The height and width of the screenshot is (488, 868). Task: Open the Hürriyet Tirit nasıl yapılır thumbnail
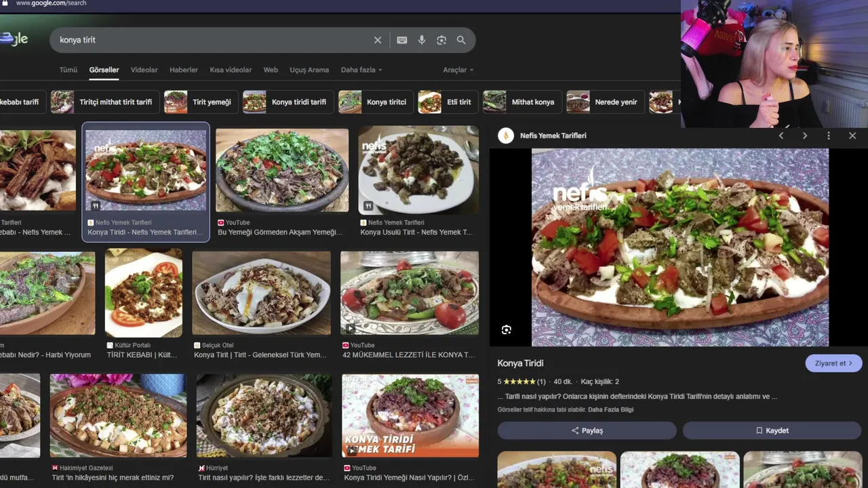264,415
